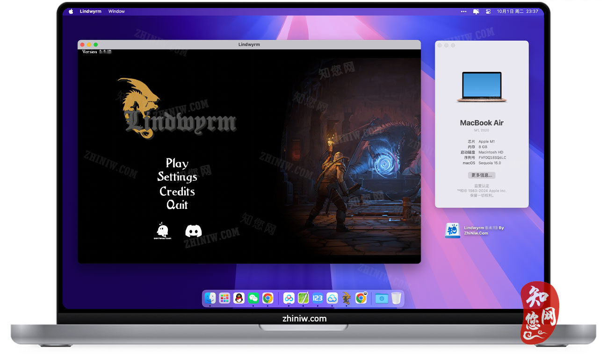Click 更多信息 in About This Mac
The height and width of the screenshot is (364, 607).
(x=482, y=175)
